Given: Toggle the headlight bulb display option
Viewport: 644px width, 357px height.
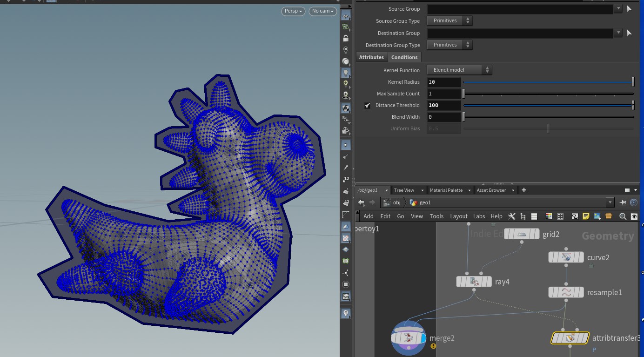Looking at the screenshot, I should pyautogui.click(x=346, y=73).
